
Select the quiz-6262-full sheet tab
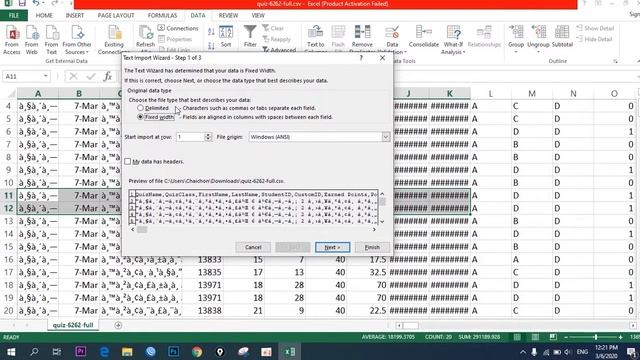click(73, 325)
